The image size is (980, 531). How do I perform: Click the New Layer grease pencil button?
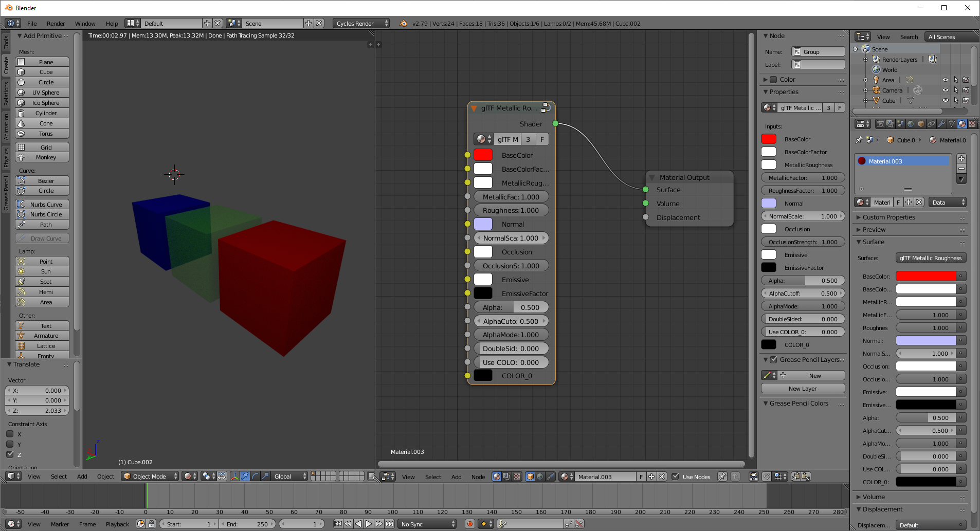click(803, 389)
